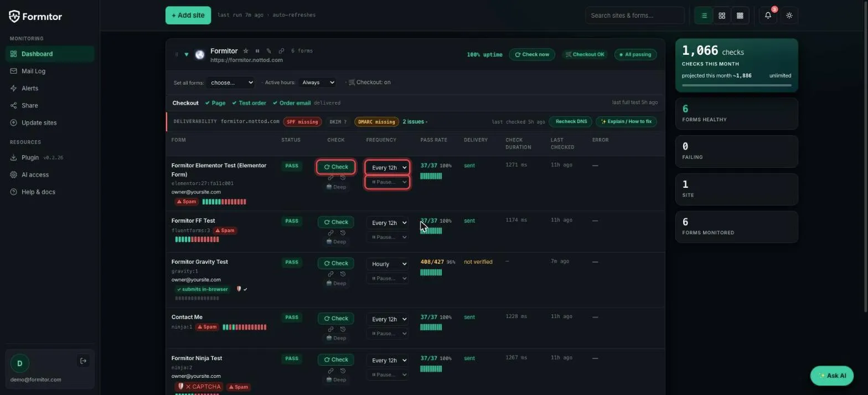Toggle the light/dark theme sun icon
Image resolution: width=868 pixels, height=395 pixels.
coord(789,16)
